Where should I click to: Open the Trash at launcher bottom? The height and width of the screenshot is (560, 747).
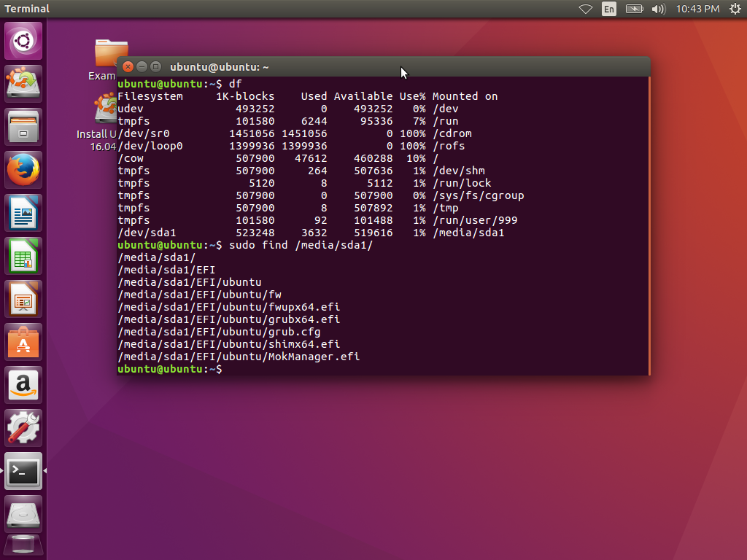pos(23,547)
